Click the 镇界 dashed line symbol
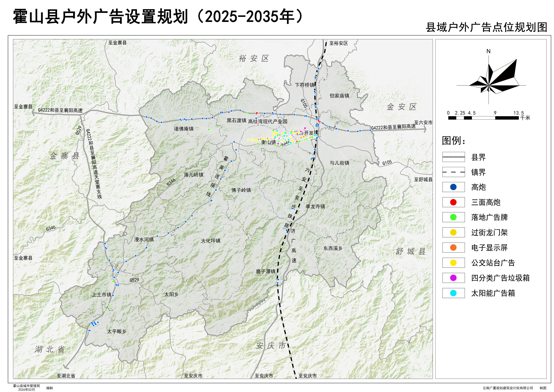The image size is (554, 392). (453, 172)
